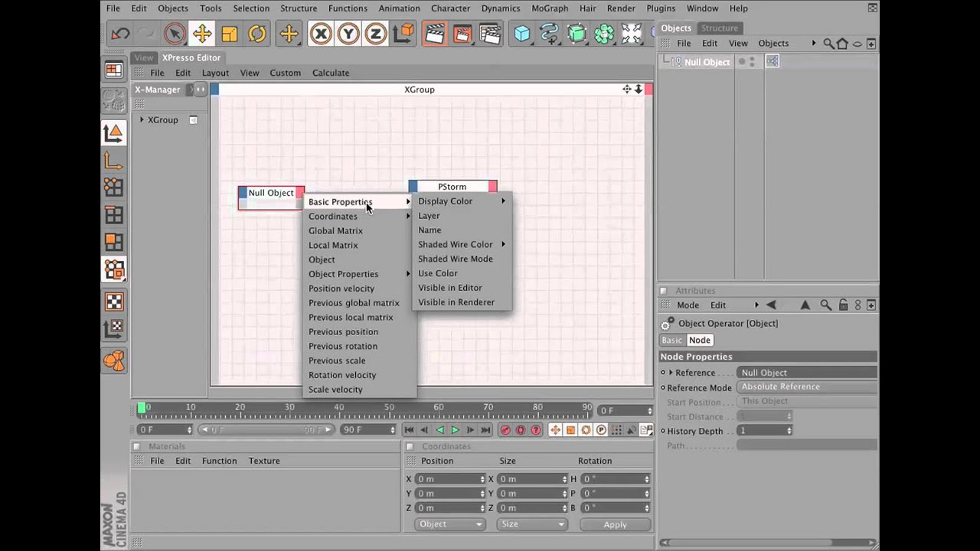This screenshot has height=551, width=980.
Task: Toggle Autokeying red button
Action: tap(521, 430)
